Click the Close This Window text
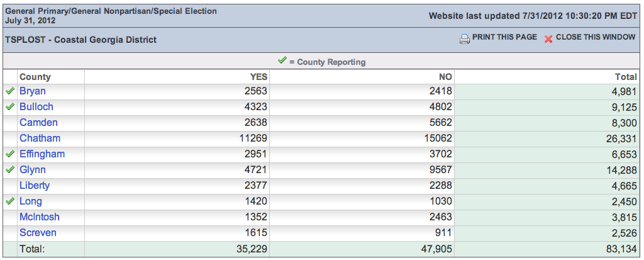 (x=596, y=37)
